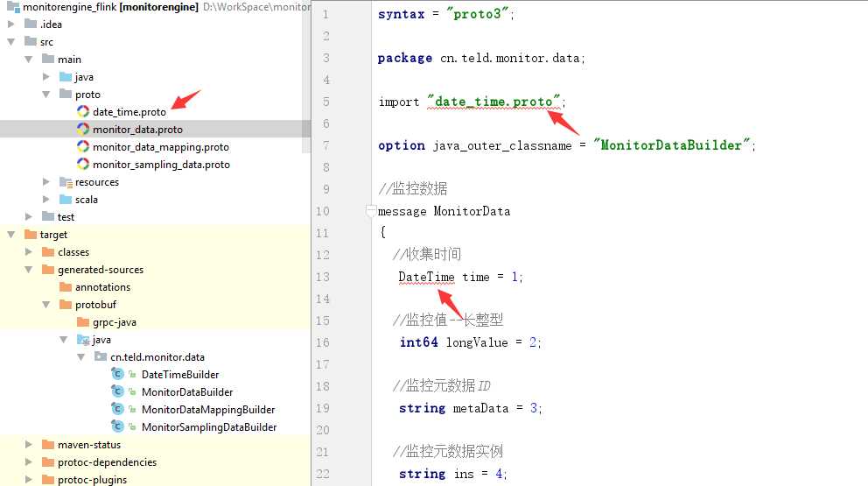Click the monitor_data_mapping.proto file icon
This screenshot has height=486, width=868.
[83, 147]
